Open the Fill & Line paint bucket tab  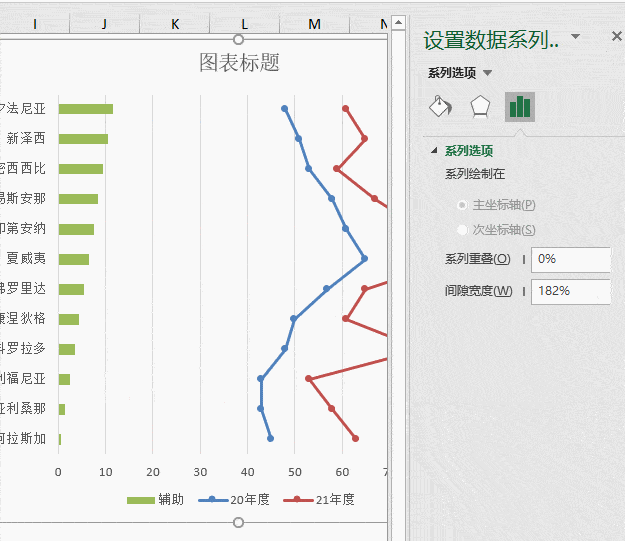tap(440, 107)
